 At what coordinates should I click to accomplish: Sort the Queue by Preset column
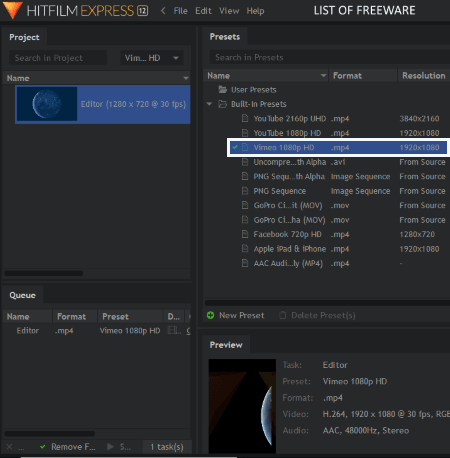[130, 316]
